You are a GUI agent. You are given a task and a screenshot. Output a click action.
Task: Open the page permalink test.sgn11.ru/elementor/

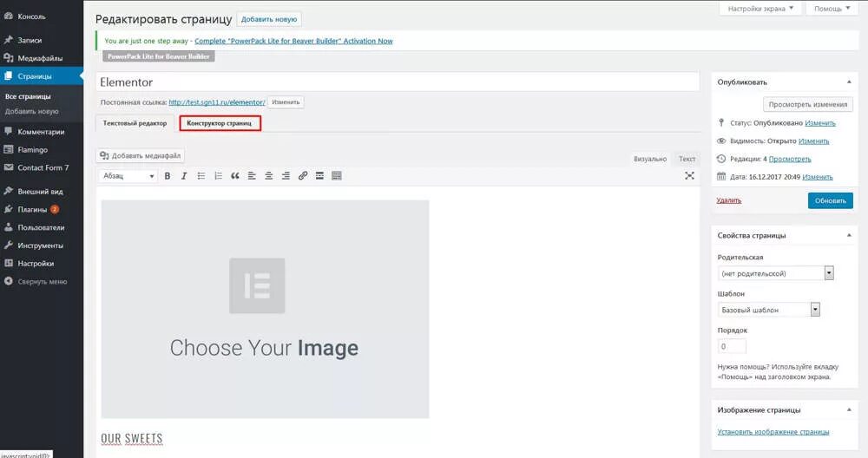pyautogui.click(x=216, y=102)
